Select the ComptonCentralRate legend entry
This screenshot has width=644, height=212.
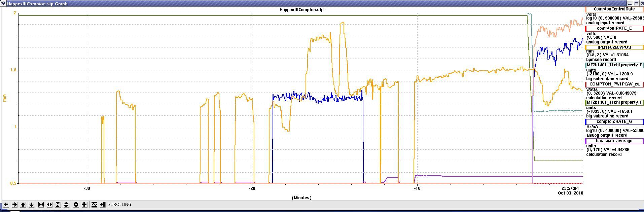(614, 9)
